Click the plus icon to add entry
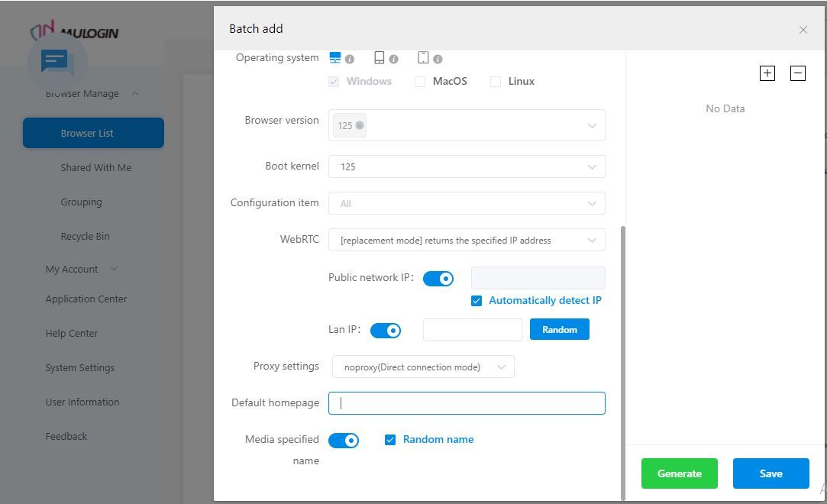The height and width of the screenshot is (504, 827). pyautogui.click(x=767, y=73)
